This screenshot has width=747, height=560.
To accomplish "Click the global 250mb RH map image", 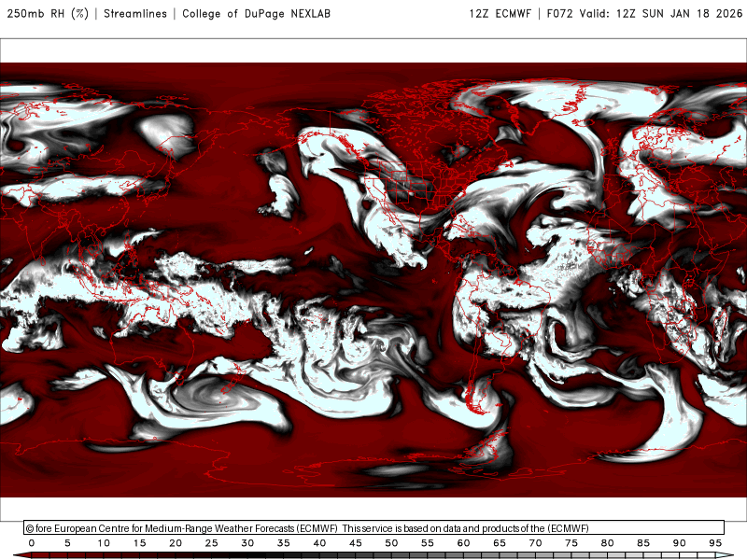I will (x=373, y=279).
